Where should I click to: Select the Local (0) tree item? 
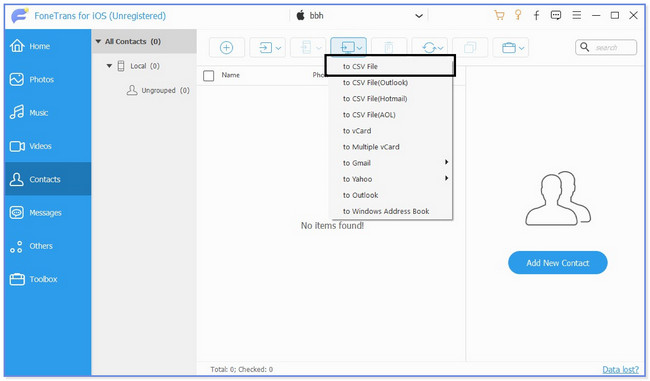(x=138, y=66)
